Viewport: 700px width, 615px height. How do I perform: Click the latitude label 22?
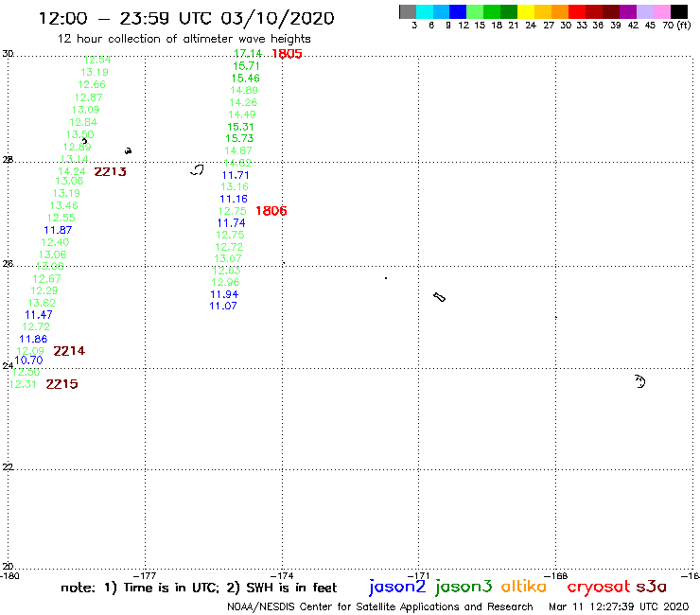pos(8,467)
